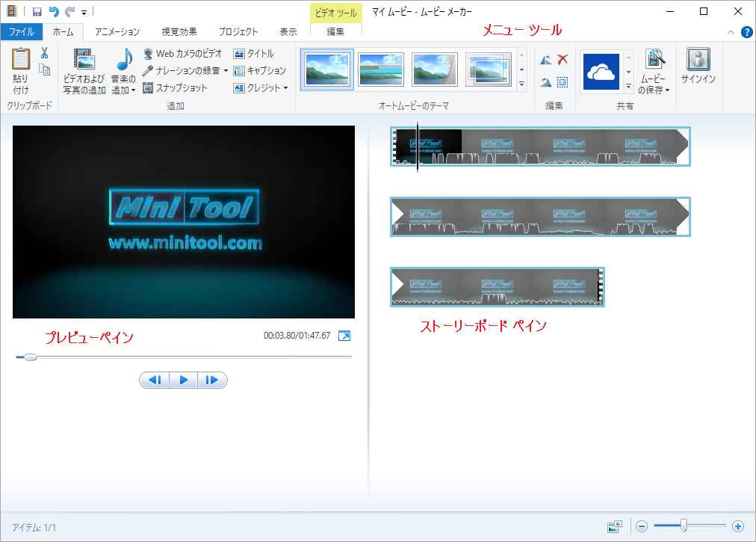The height and width of the screenshot is (542, 756).
Task: Collapse the ribbon with the chevron
Action: pyautogui.click(x=731, y=32)
